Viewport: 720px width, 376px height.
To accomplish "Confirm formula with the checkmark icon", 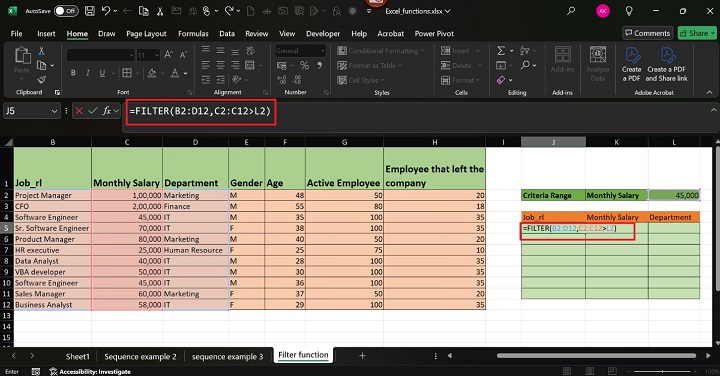I will [x=93, y=111].
